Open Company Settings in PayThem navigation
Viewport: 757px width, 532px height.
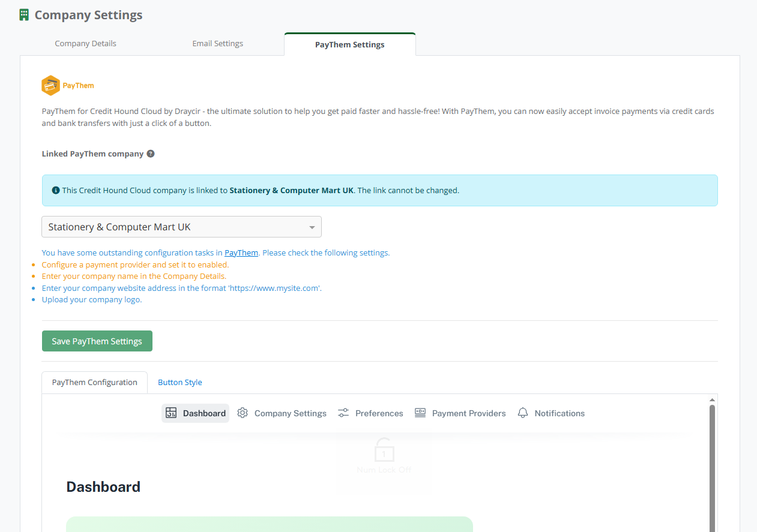point(282,413)
